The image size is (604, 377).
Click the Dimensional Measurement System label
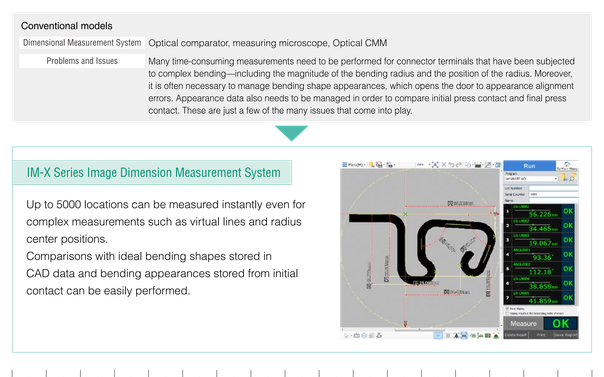82,43
